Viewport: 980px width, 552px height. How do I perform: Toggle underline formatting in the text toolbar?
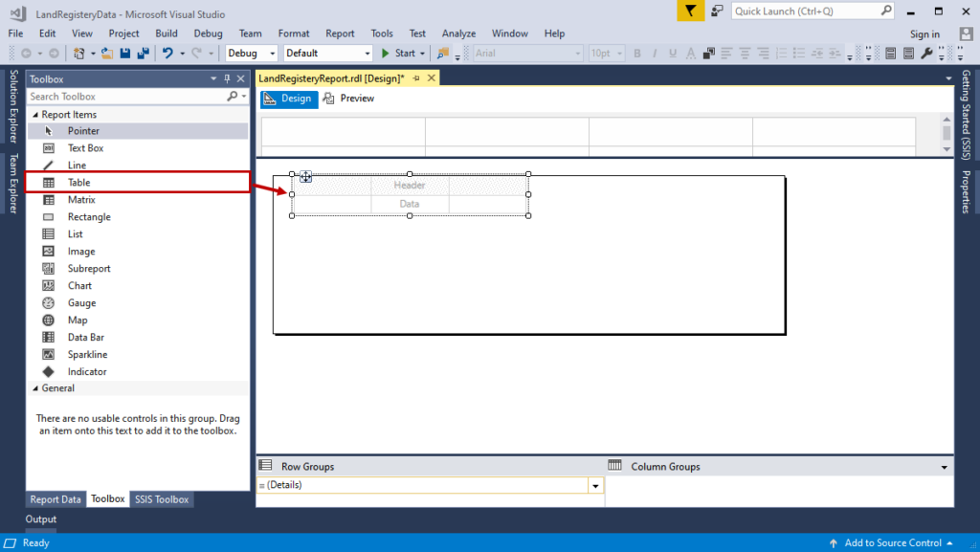pos(671,53)
